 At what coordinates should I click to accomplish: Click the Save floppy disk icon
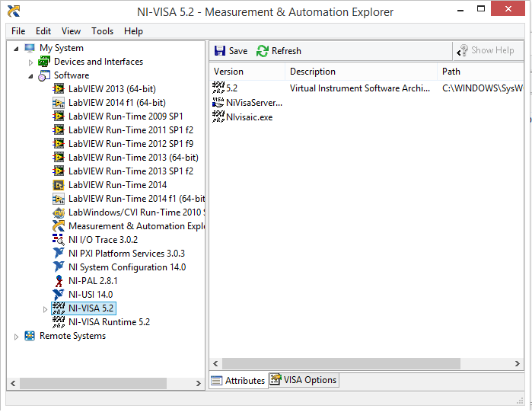pos(220,51)
